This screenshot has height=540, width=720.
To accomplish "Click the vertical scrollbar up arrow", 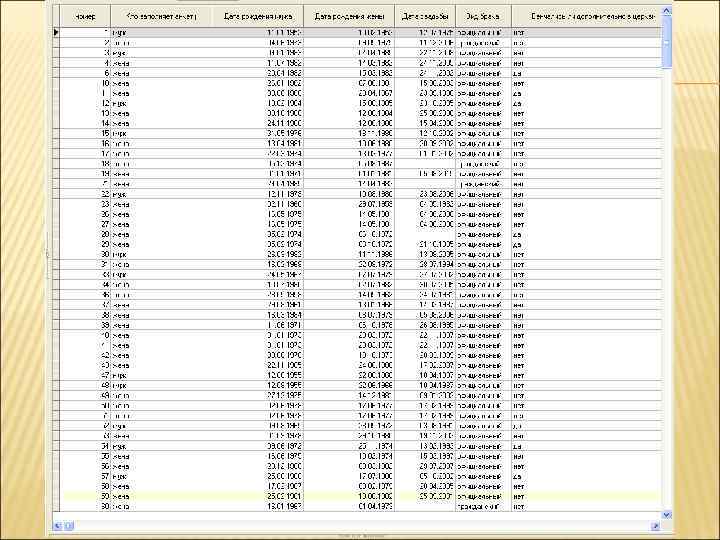I will click(667, 10).
